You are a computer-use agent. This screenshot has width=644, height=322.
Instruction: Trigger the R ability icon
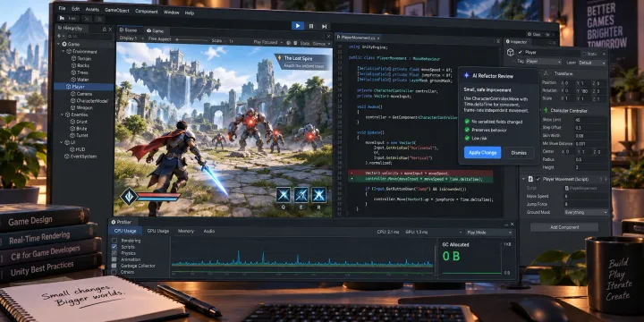coord(318,195)
